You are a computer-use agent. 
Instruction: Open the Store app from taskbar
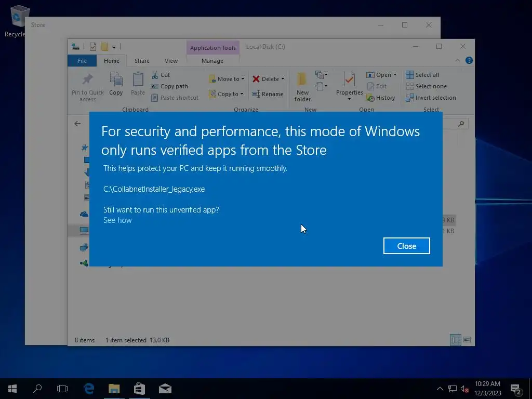pyautogui.click(x=139, y=389)
